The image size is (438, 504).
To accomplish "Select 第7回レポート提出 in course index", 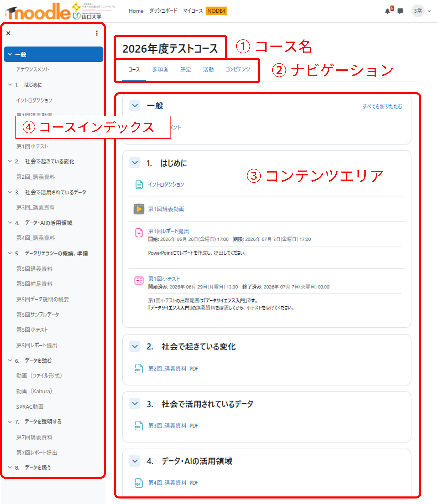I will [37, 453].
